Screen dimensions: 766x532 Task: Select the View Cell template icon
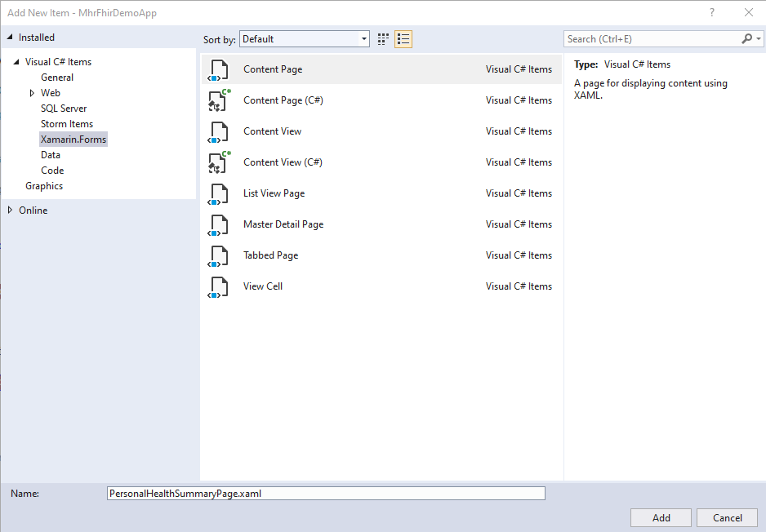[x=218, y=286]
